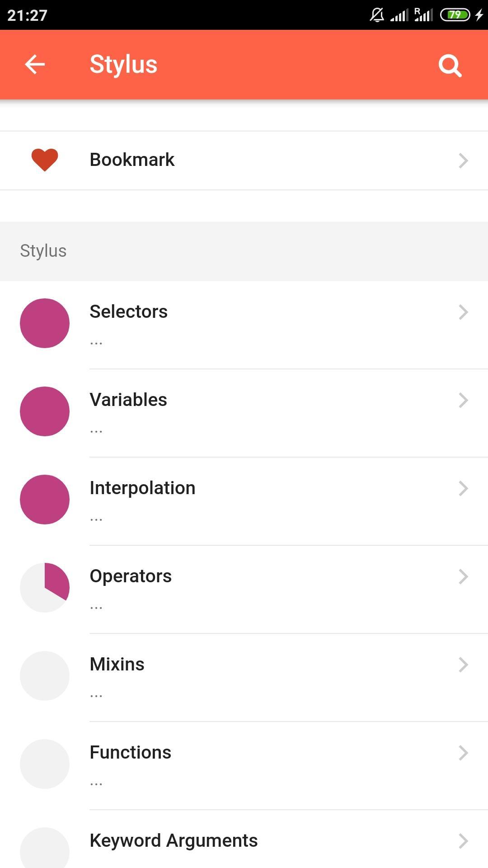Tap the empty Mixins progress circle
The width and height of the screenshot is (488, 868).
click(x=45, y=676)
